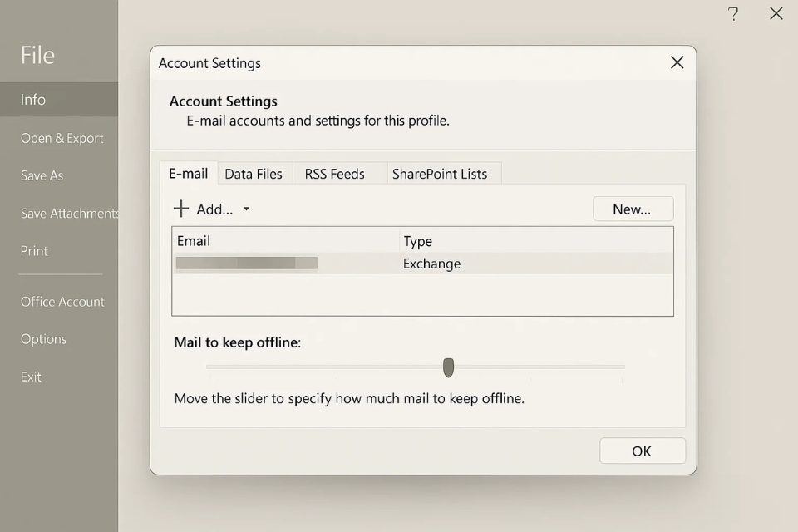798x532 pixels.
Task: Switch to the E-mail tab
Action: point(189,174)
